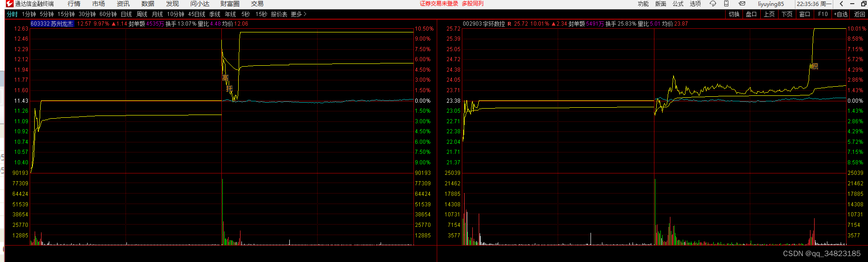868x262 pixels.
Task: Open the 交易 menu
Action: click(257, 4)
